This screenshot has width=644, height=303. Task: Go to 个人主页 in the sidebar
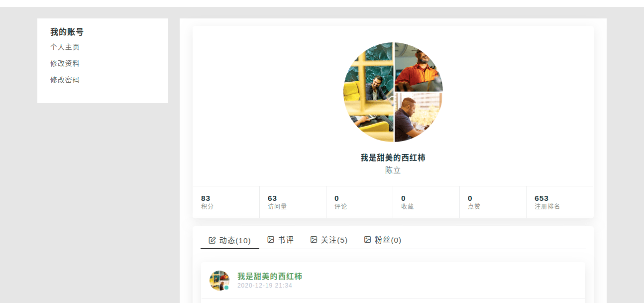(x=65, y=47)
